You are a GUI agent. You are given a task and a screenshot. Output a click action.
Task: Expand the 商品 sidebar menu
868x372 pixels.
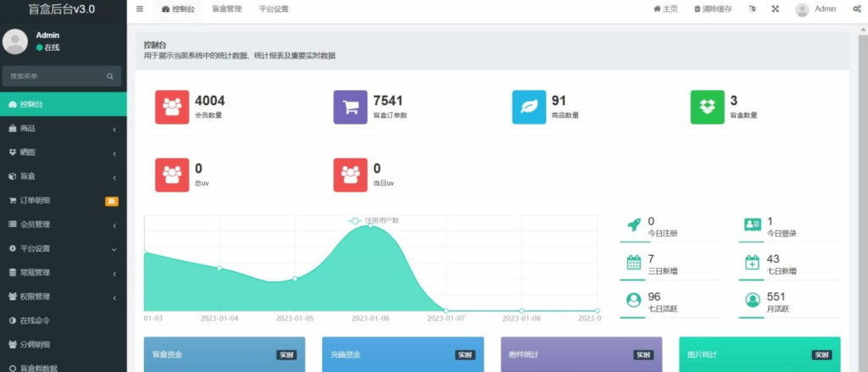point(63,129)
